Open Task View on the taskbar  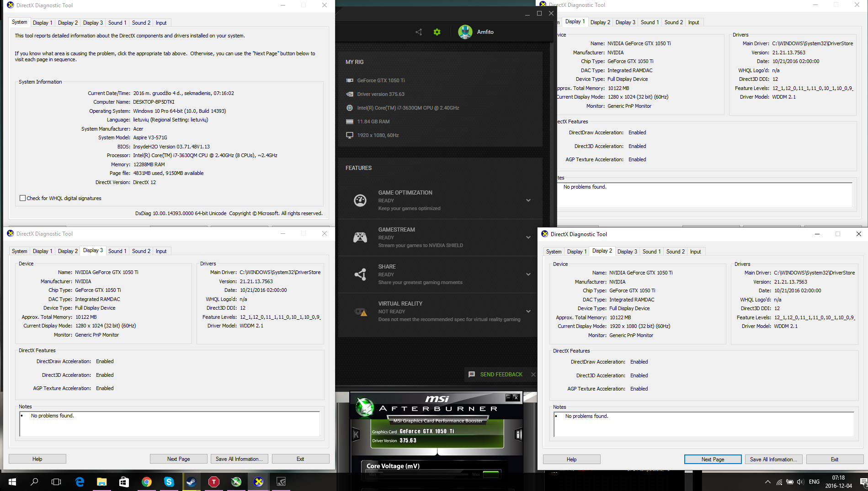click(x=56, y=481)
